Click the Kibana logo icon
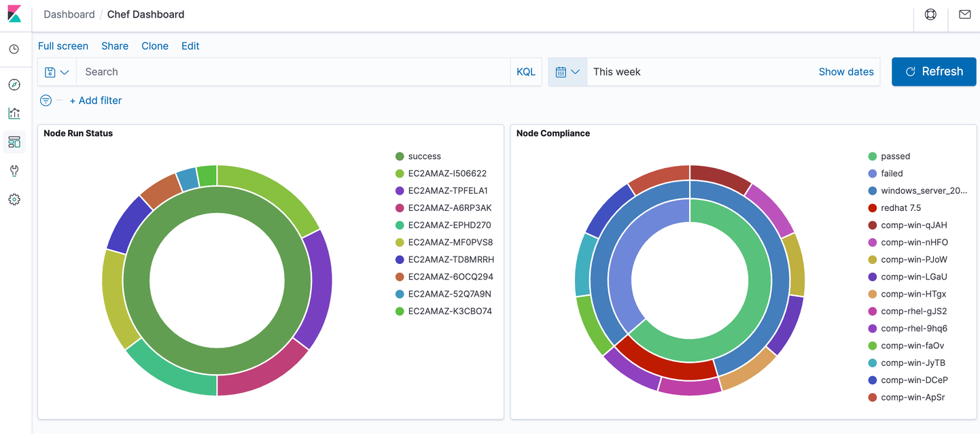Image resolution: width=980 pixels, height=434 pixels. coord(14,14)
